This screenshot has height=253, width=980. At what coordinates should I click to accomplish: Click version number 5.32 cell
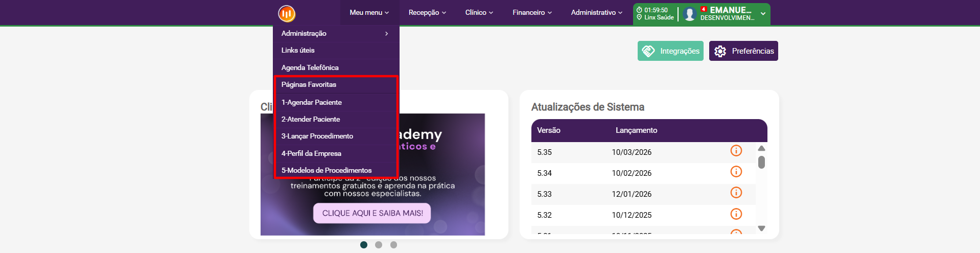click(x=544, y=215)
